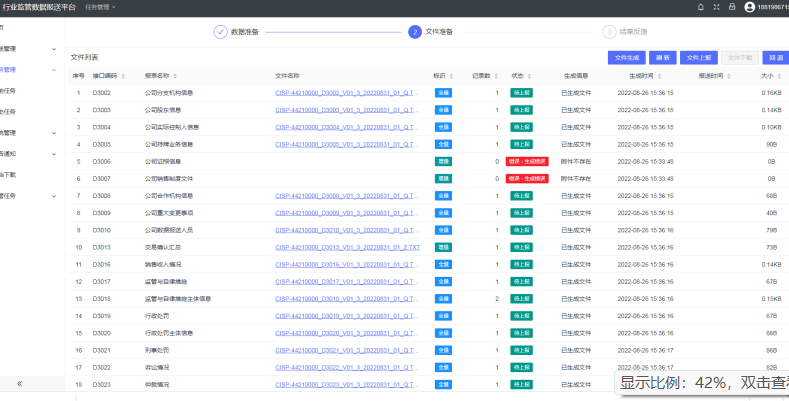Click the red error status in D3006 row
789x401 pixels.
click(527, 162)
